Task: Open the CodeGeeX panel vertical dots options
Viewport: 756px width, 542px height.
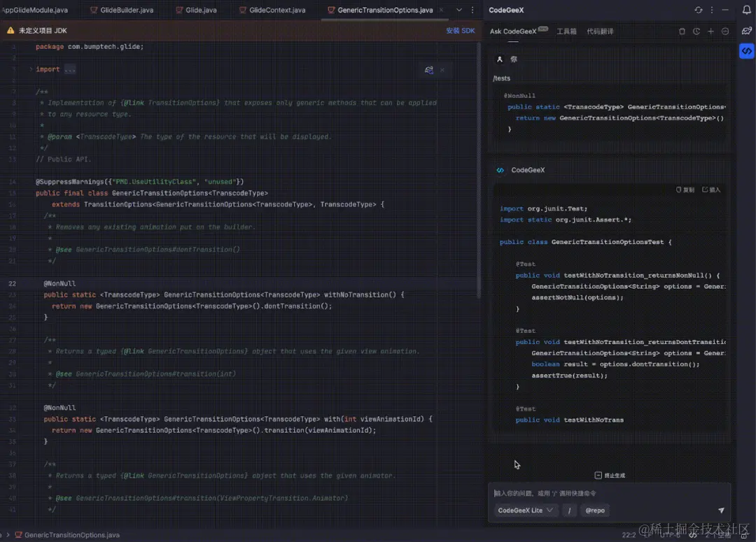Action: pos(712,10)
